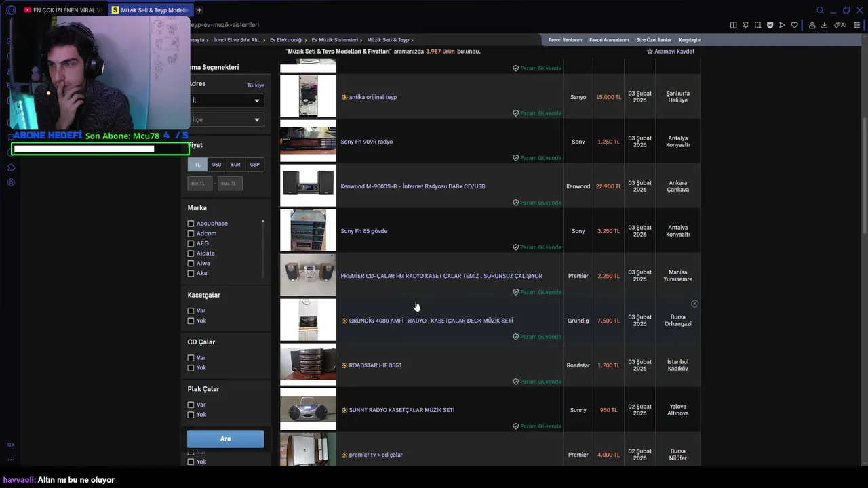Click the Opera GX logo menu icon
Image resolution: width=868 pixels, height=488 pixels.
coord(11,10)
